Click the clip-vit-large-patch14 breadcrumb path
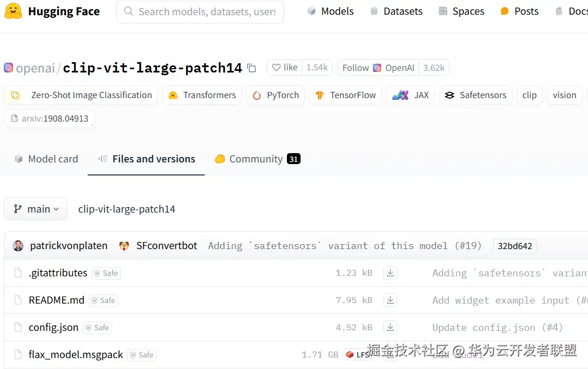The image size is (588, 369). [126, 209]
